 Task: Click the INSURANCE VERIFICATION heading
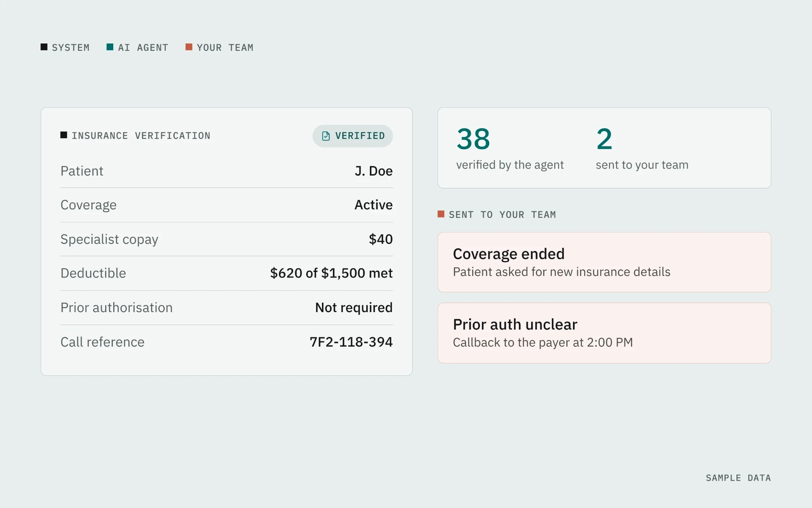coord(141,136)
